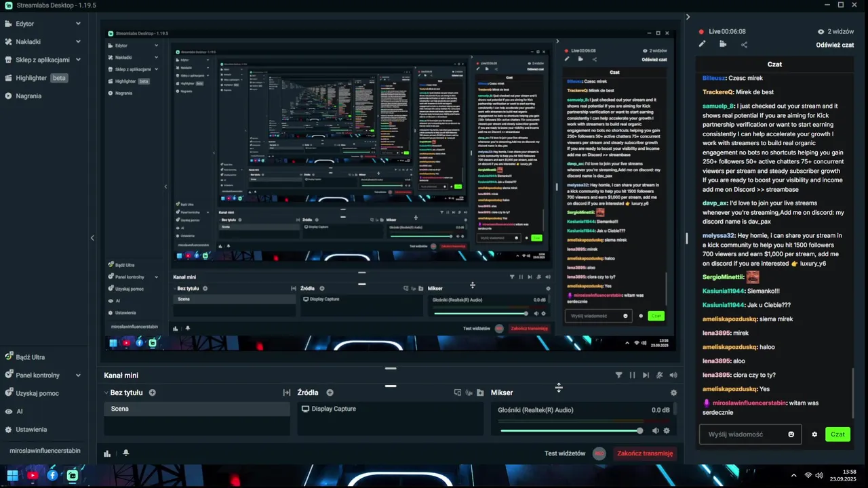This screenshot has height=488, width=868.
Task: Click the notifications bell in footer
Action: 125,453
